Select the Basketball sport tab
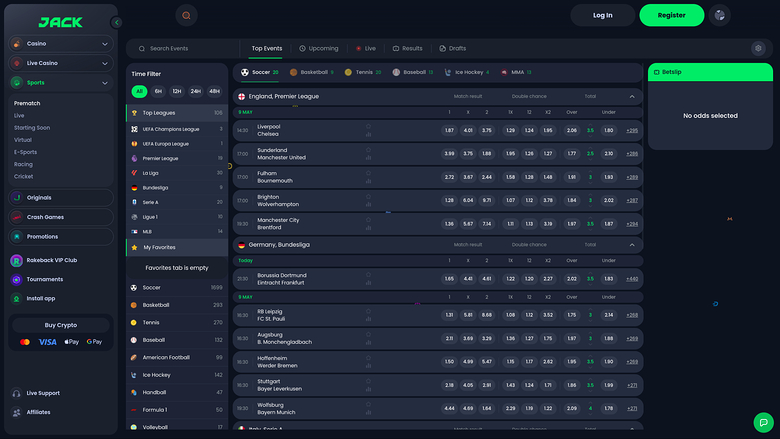The width and height of the screenshot is (780, 439). tap(311, 73)
